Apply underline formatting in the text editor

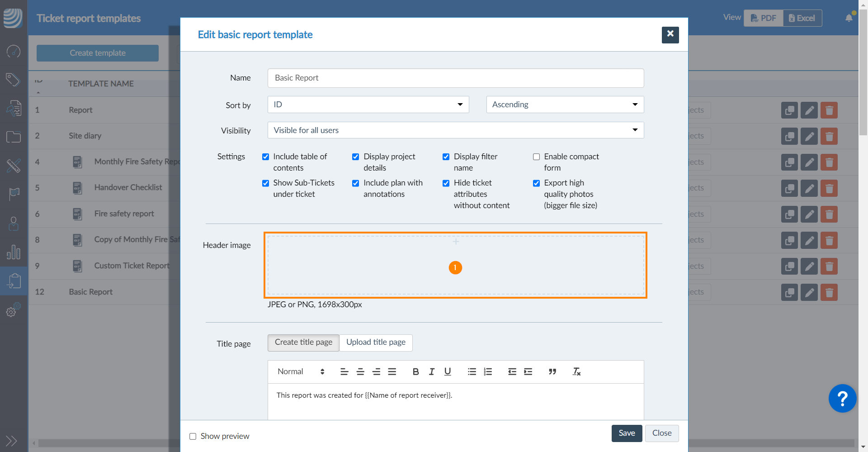(447, 371)
